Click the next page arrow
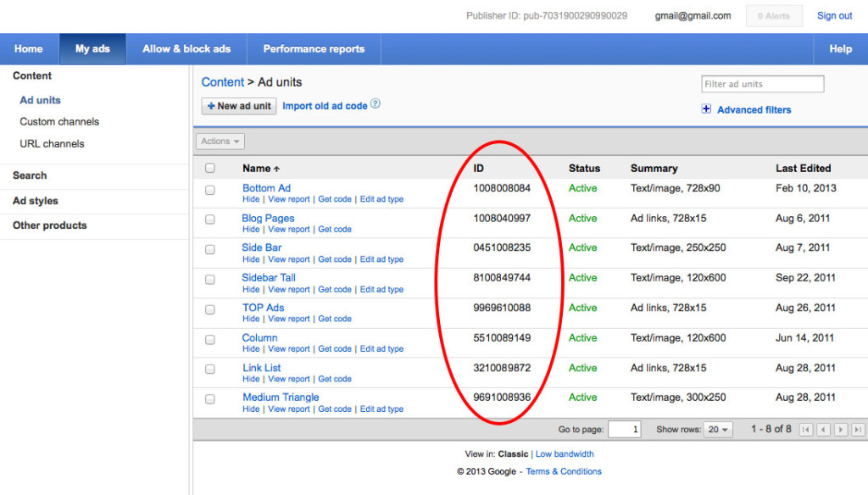 (x=841, y=430)
